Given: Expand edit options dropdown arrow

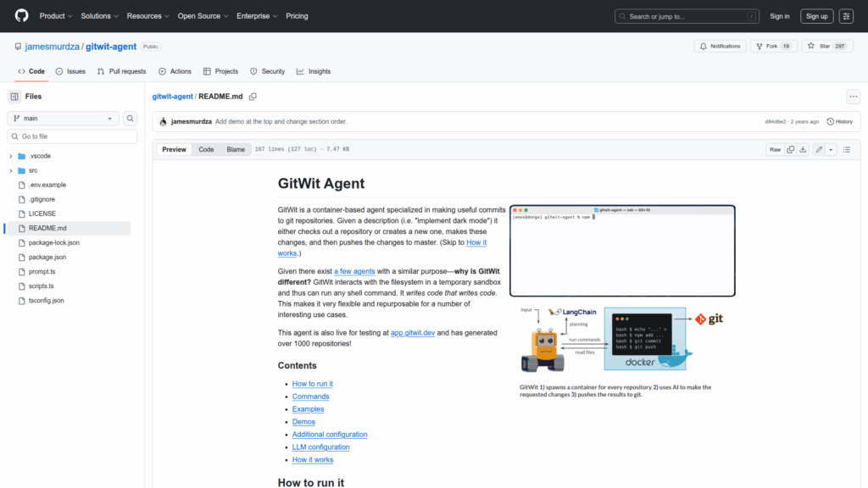Looking at the screenshot, I should [x=831, y=149].
